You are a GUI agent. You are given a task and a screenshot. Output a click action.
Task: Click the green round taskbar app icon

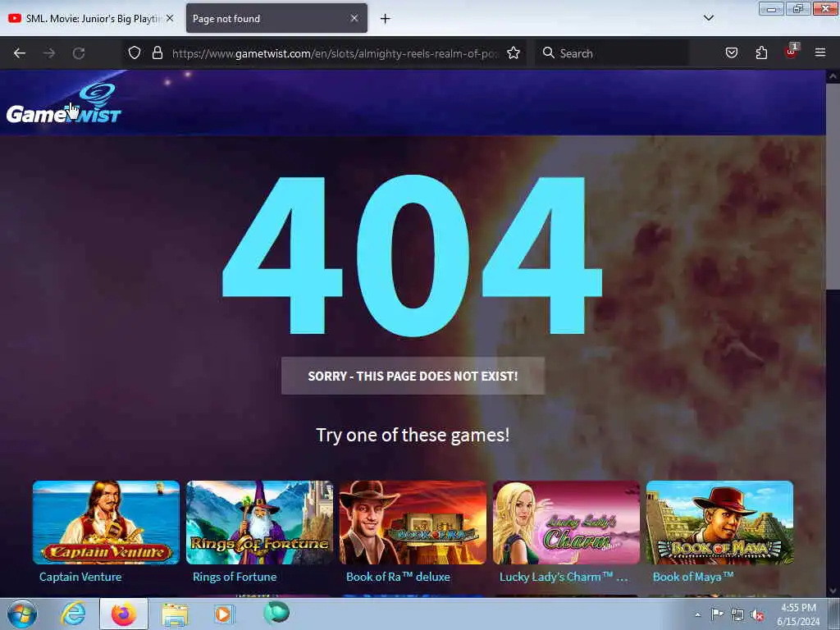276,613
